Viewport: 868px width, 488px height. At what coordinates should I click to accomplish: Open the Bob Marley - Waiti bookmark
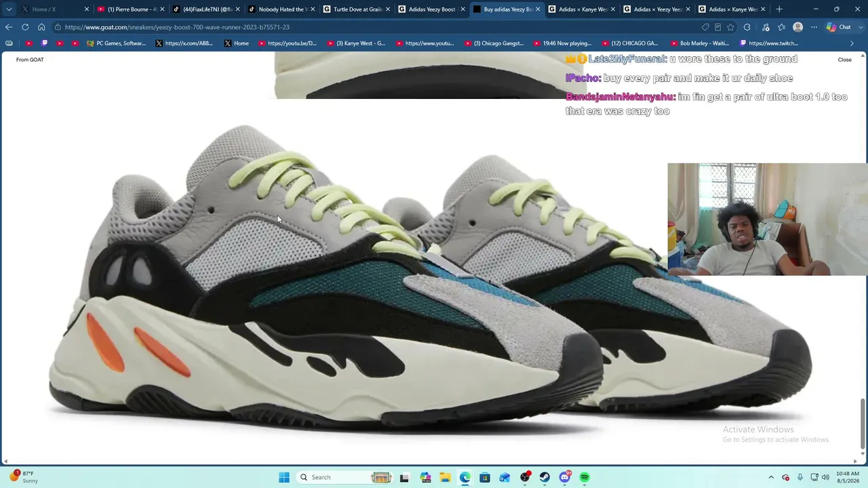coord(699,43)
